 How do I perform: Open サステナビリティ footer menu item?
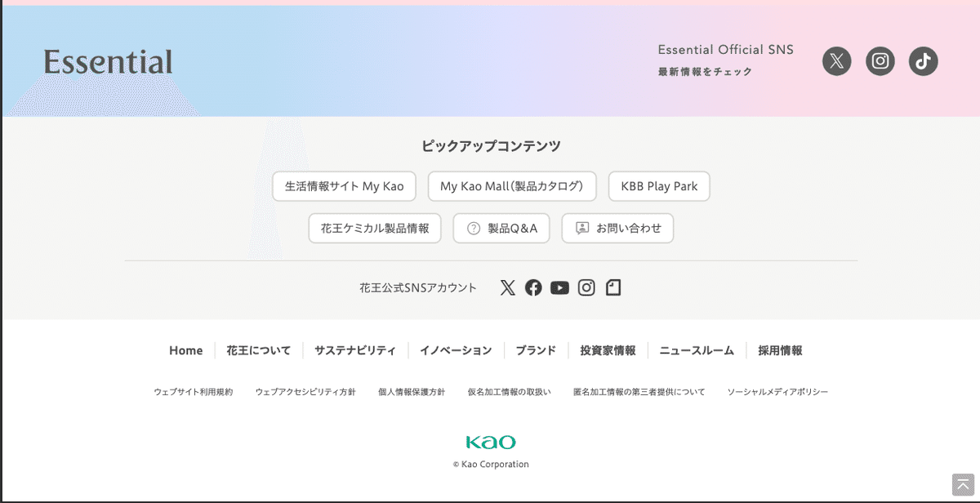355,350
